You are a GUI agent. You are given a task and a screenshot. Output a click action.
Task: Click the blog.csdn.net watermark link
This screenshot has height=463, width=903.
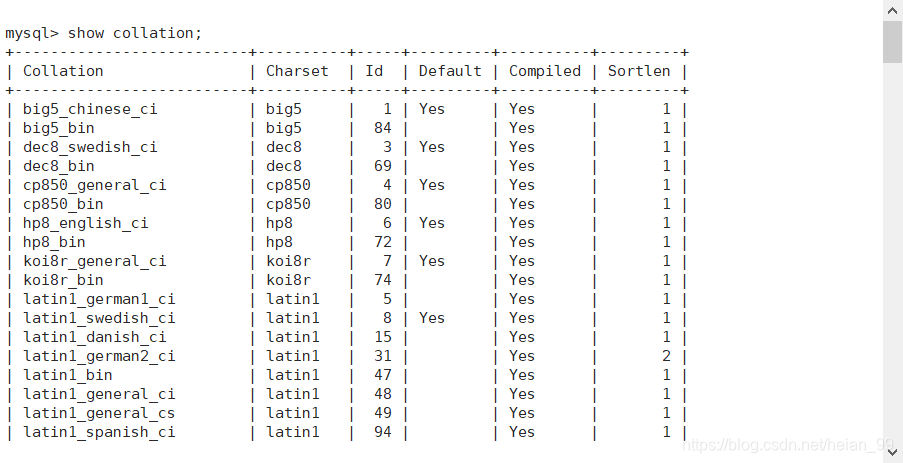coord(788,445)
